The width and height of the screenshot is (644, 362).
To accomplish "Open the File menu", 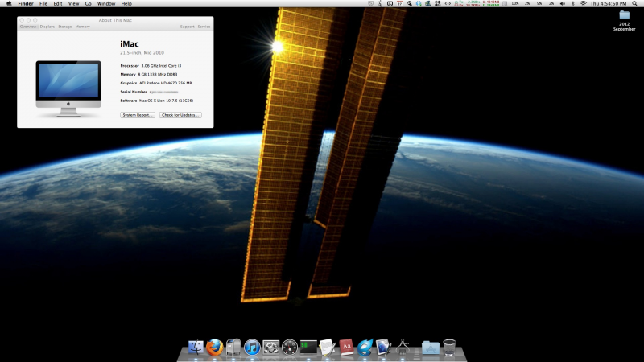I will [x=43, y=3].
